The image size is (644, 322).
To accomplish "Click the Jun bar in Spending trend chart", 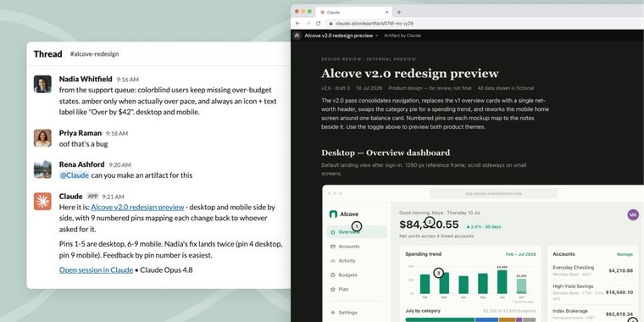I will [x=502, y=281].
